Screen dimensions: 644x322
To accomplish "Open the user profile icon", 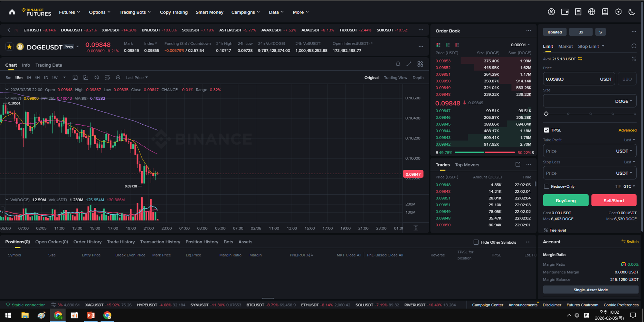I will (551, 12).
